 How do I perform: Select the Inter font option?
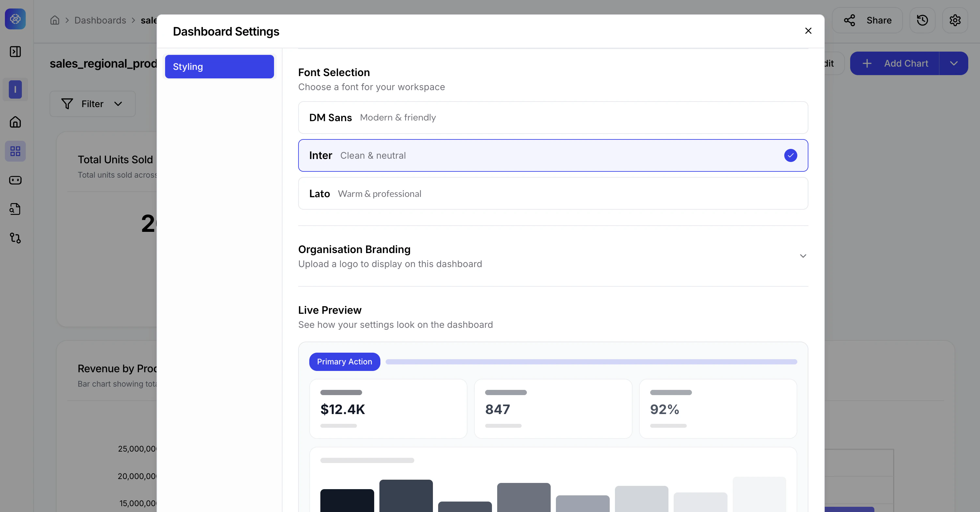(x=553, y=155)
